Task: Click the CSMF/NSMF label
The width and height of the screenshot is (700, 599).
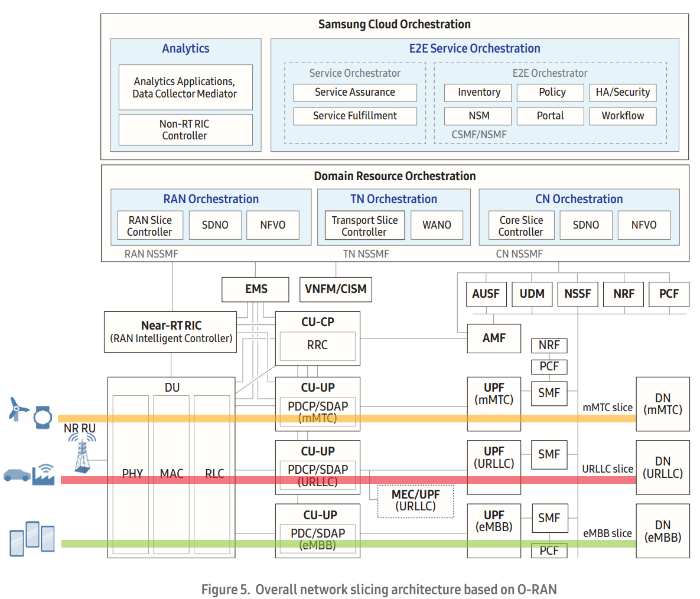Action: pos(479,134)
